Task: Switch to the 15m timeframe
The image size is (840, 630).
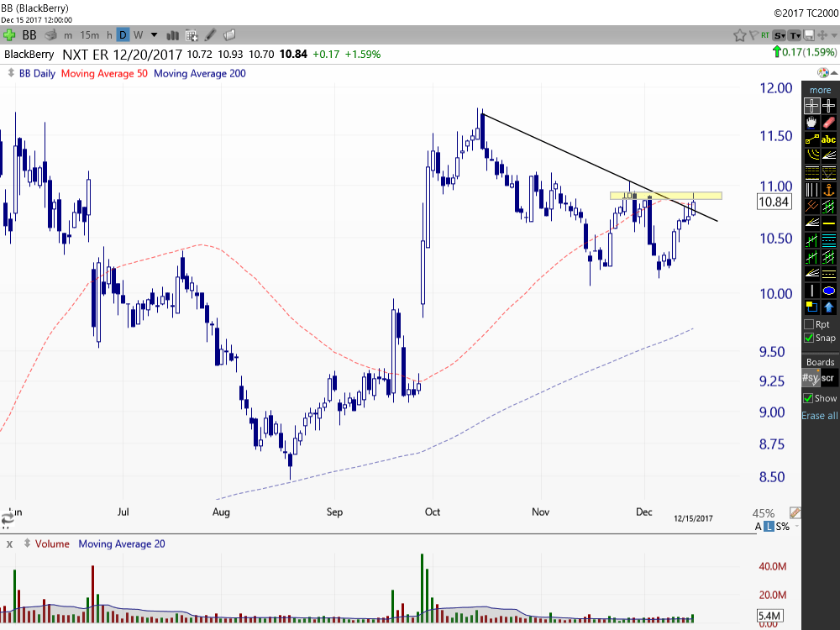Action: click(x=89, y=35)
